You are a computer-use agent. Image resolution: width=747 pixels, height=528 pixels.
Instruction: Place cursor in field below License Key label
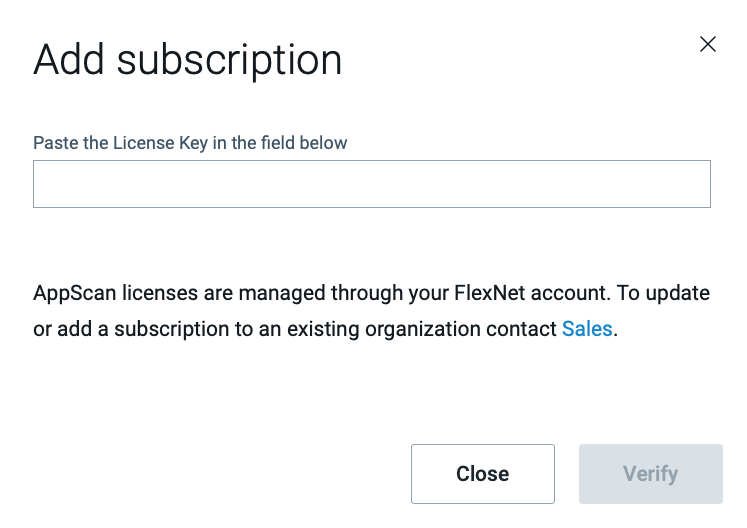[371, 184]
